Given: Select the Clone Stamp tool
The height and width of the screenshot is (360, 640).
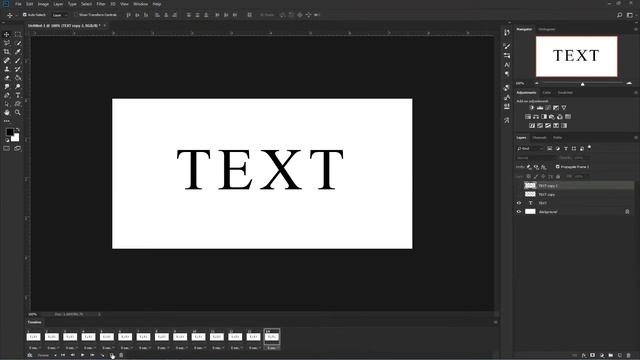Looking at the screenshot, I should pos(7,69).
